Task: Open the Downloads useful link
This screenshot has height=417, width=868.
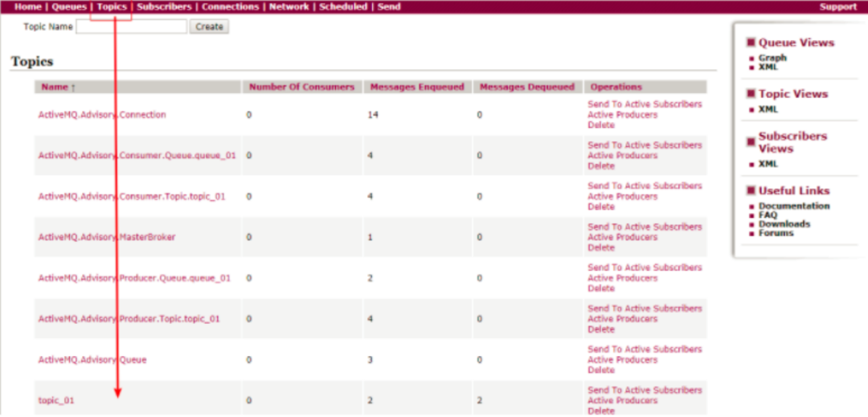Action: [784, 224]
